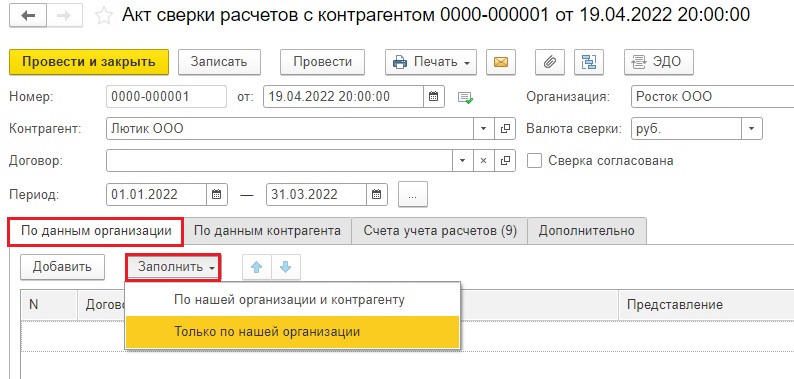This screenshot has width=794, height=379.
Task: Open calendar for period end 31.03.2022
Action: pyautogui.click(x=376, y=195)
